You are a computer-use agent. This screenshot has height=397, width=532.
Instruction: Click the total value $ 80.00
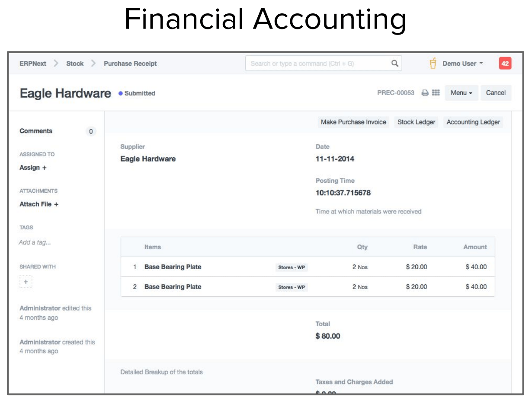328,336
